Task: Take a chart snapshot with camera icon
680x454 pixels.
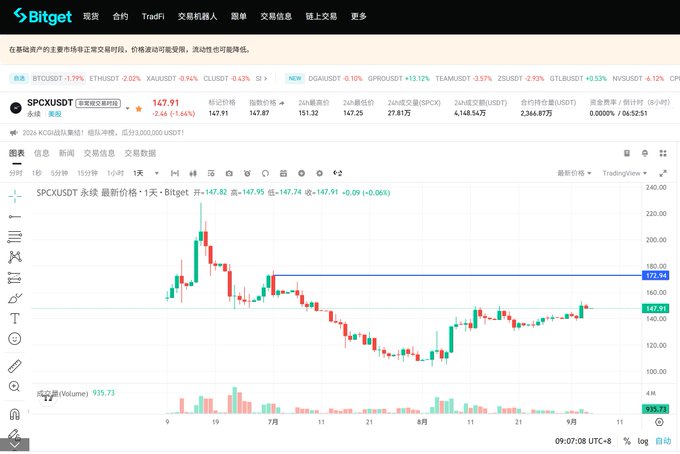Action: 229,173
